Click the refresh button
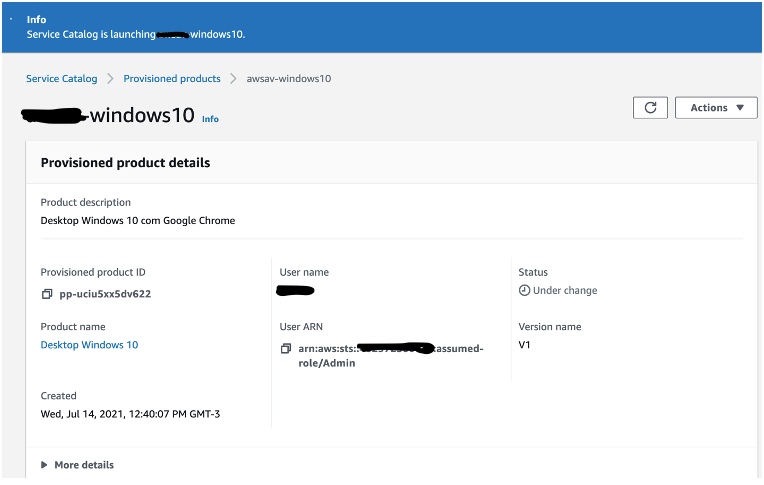764x485 pixels. 650,108
